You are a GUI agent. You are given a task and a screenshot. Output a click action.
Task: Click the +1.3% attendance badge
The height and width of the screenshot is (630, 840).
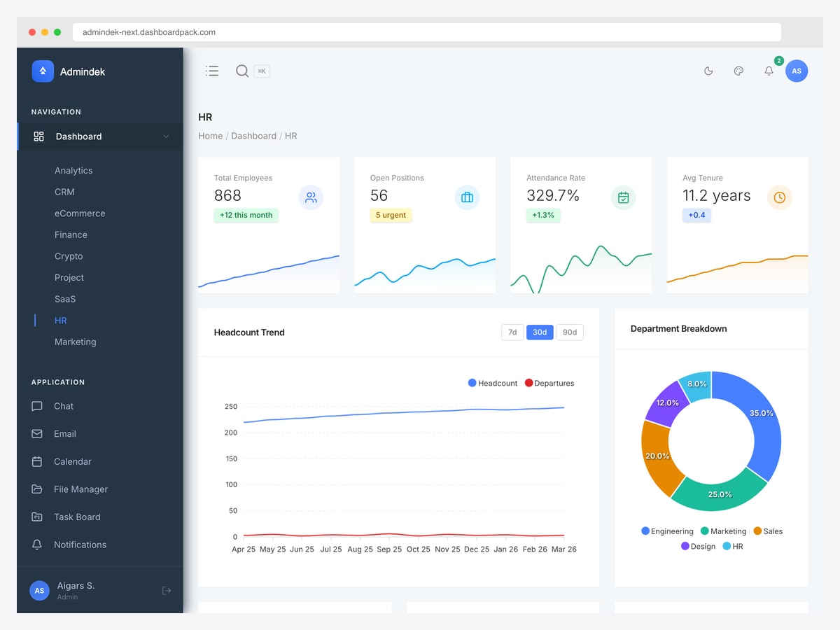pyautogui.click(x=543, y=215)
